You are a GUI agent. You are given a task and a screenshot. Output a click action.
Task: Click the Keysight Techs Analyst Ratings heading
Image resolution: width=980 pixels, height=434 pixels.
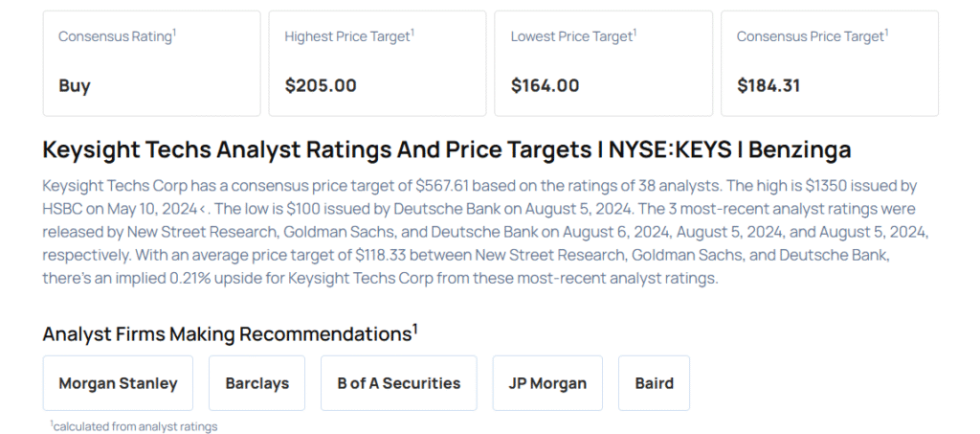pos(446,150)
